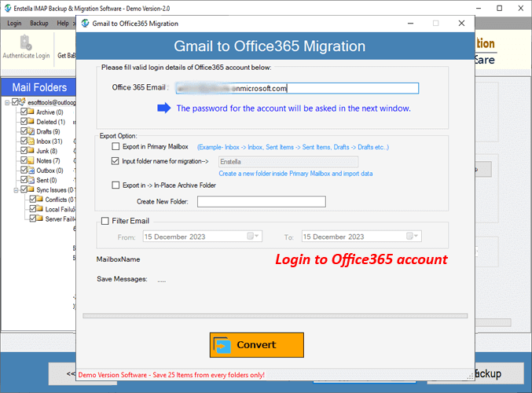Click the Enstella folder name field

pyautogui.click(x=288, y=162)
